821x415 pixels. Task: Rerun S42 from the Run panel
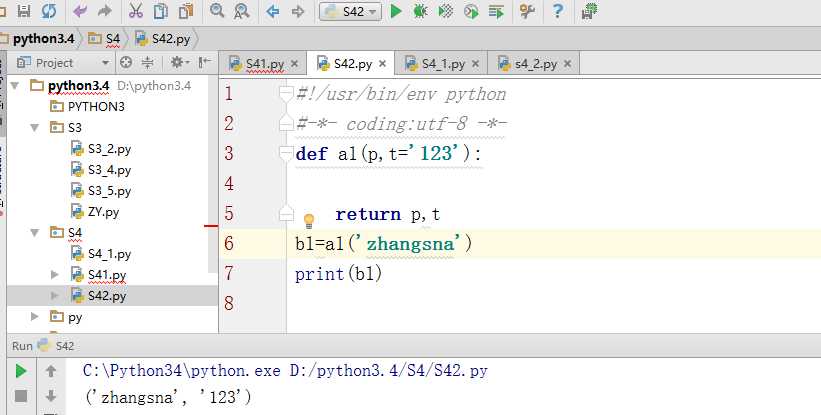20,371
